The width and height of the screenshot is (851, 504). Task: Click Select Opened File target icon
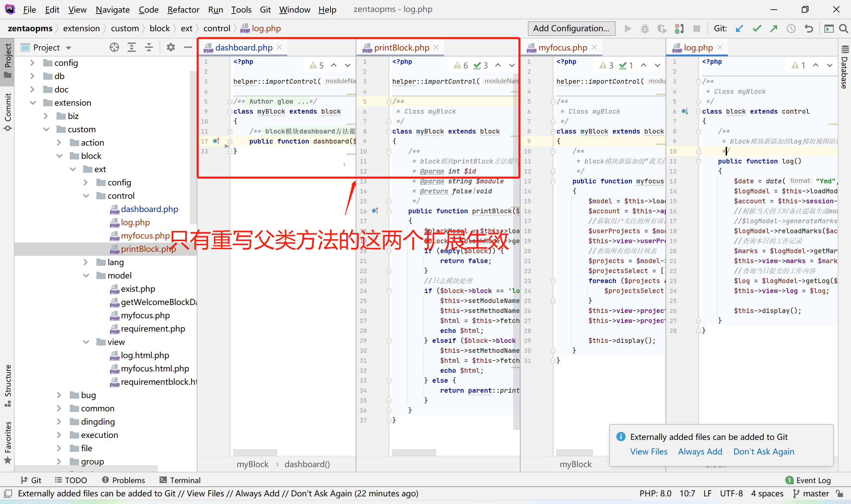pyautogui.click(x=114, y=47)
